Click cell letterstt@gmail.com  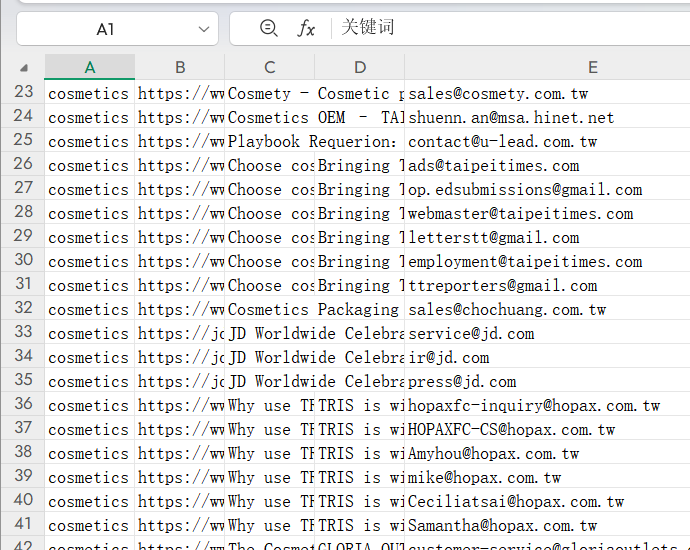coord(547,237)
